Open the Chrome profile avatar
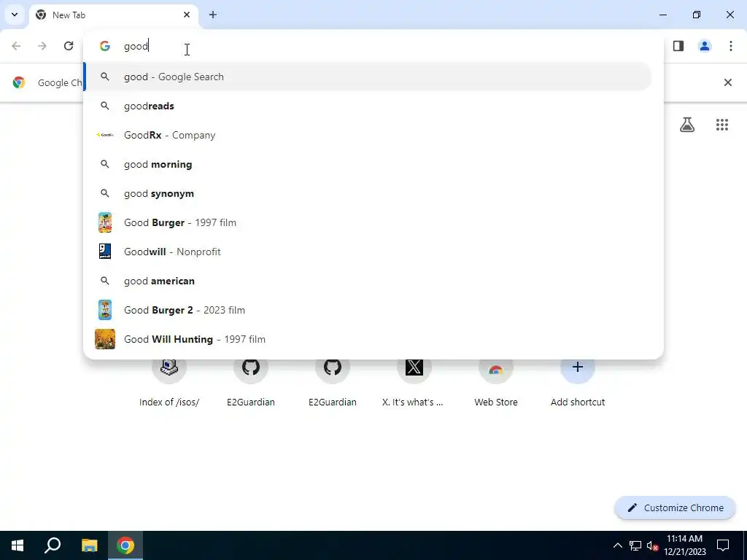This screenshot has width=747, height=560. click(705, 46)
